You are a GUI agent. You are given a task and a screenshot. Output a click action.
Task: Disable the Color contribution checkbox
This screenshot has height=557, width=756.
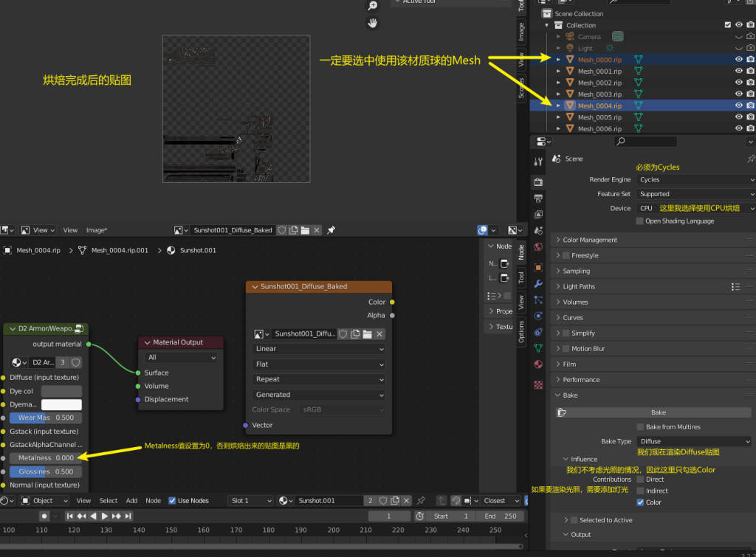(x=639, y=502)
